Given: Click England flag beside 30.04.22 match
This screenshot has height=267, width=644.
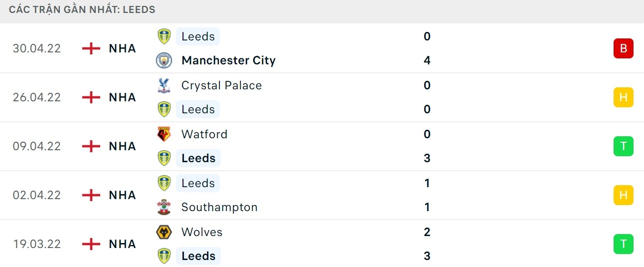Looking at the screenshot, I should (x=91, y=48).
